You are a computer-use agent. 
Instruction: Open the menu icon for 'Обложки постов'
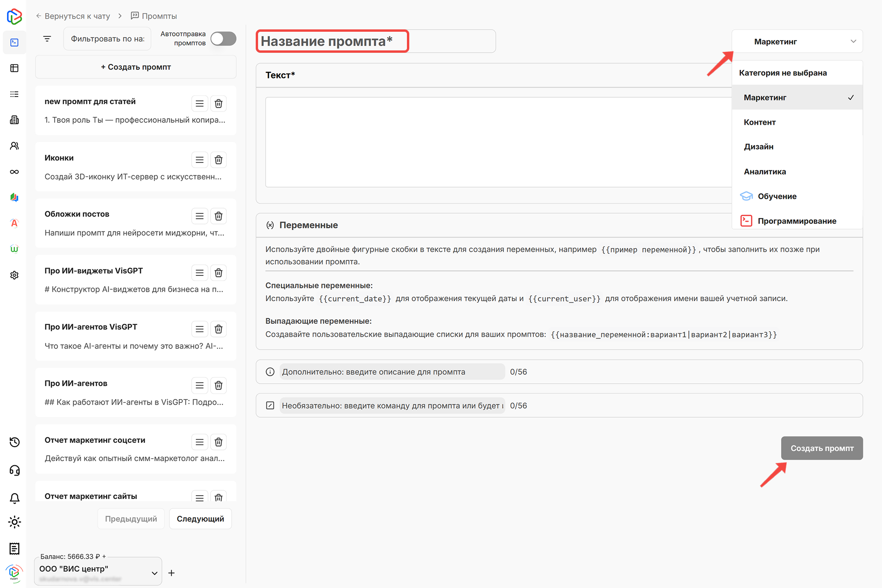[x=199, y=216]
